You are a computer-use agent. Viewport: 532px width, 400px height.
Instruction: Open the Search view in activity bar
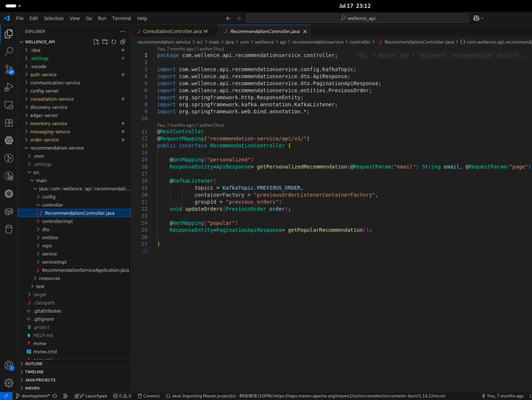(9, 51)
